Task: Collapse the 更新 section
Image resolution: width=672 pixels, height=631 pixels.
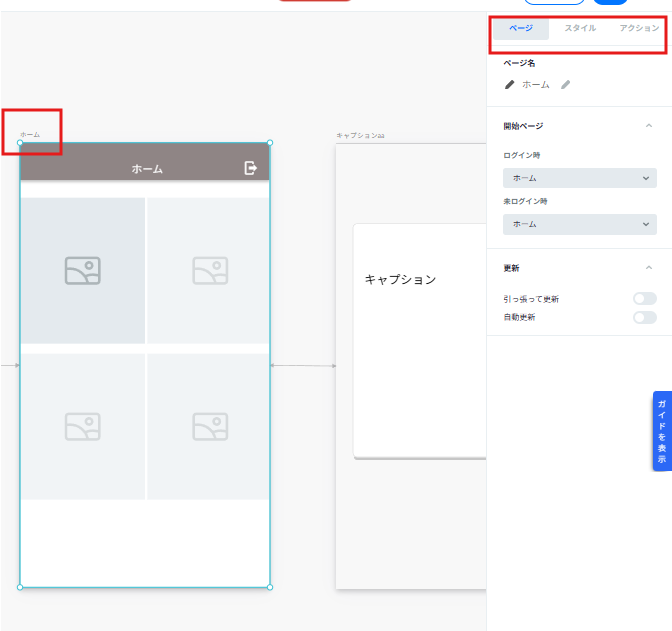Action: click(649, 268)
